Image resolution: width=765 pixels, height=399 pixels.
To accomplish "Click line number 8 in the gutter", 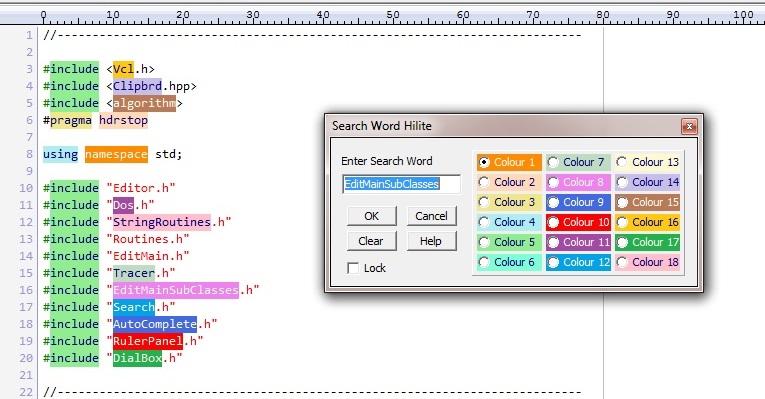I will (29, 154).
